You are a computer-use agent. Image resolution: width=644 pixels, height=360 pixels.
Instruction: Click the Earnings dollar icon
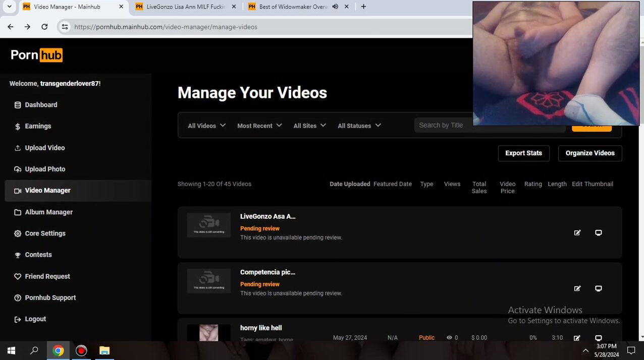pyautogui.click(x=18, y=127)
